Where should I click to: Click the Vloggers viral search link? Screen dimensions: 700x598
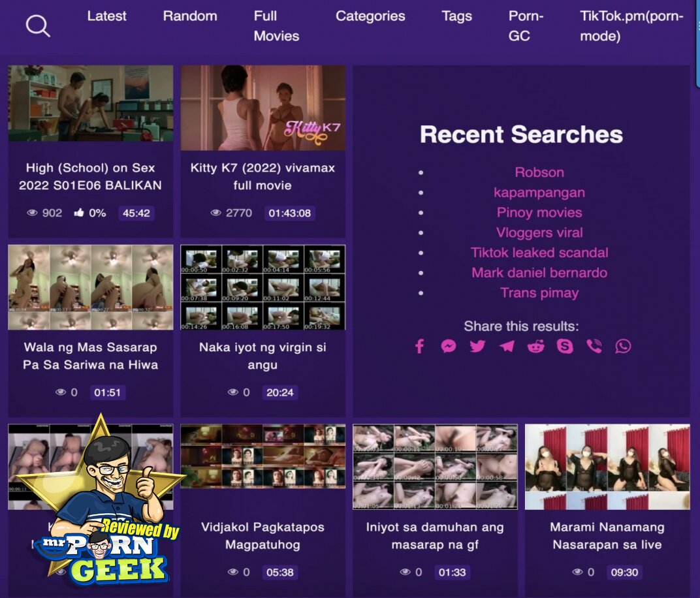(539, 232)
